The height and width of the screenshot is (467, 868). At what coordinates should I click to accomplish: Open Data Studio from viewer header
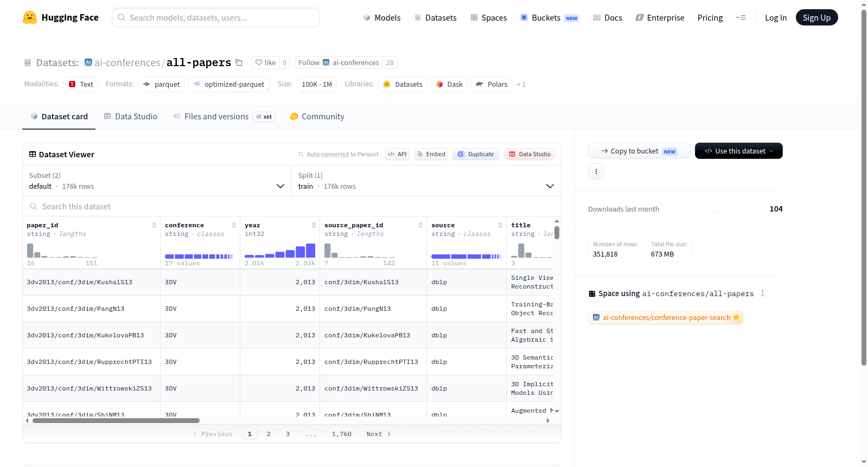pos(529,154)
